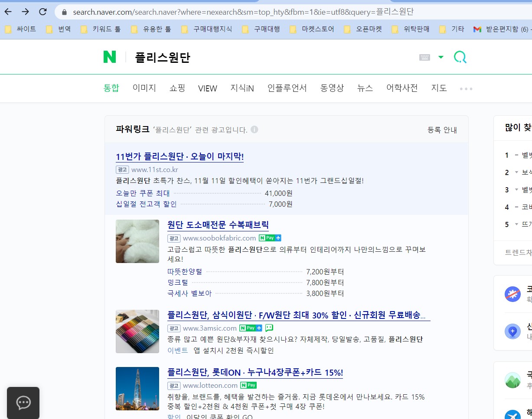Click the 오늘만 쿠폰 최대 sublink
Image resolution: width=532 pixels, height=419 pixels.
click(143, 193)
